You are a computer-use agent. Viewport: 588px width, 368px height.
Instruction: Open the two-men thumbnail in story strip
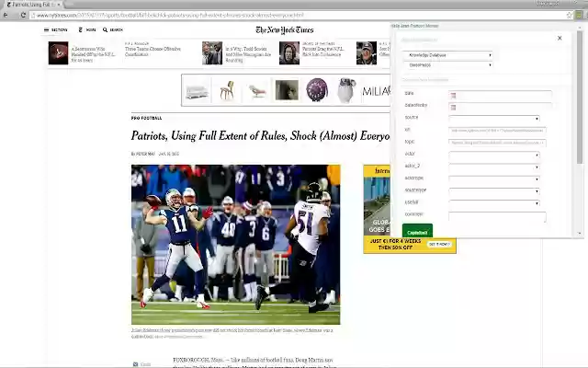tap(212, 53)
